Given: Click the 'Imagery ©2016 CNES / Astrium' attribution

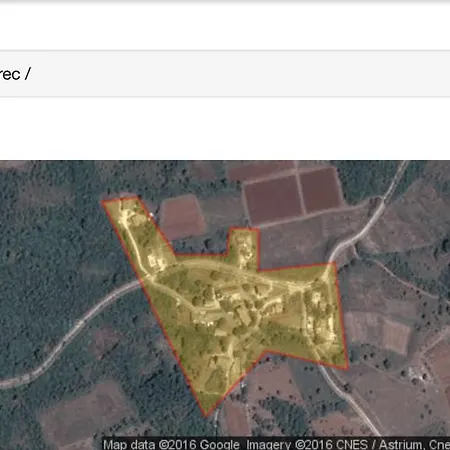Looking at the screenshot, I should click(x=335, y=444).
